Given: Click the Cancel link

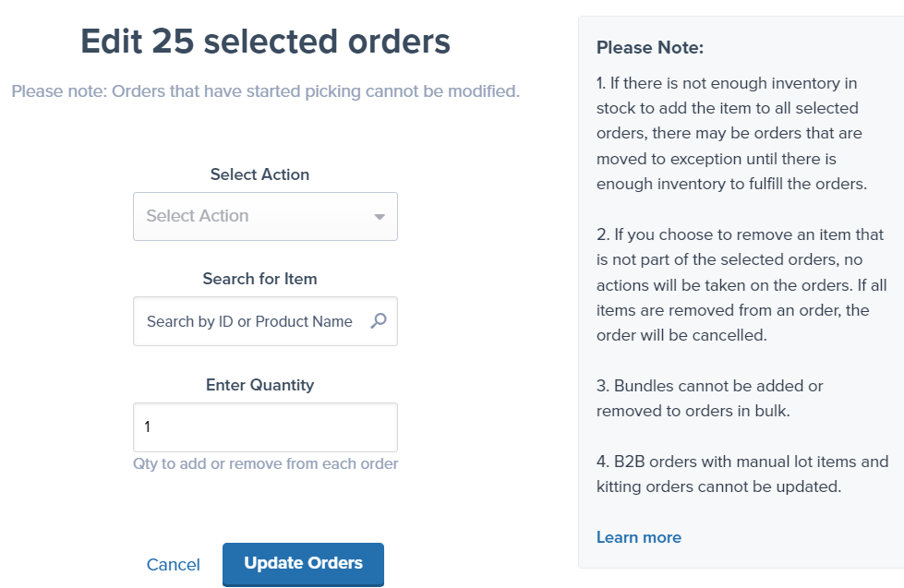Looking at the screenshot, I should click(x=173, y=564).
